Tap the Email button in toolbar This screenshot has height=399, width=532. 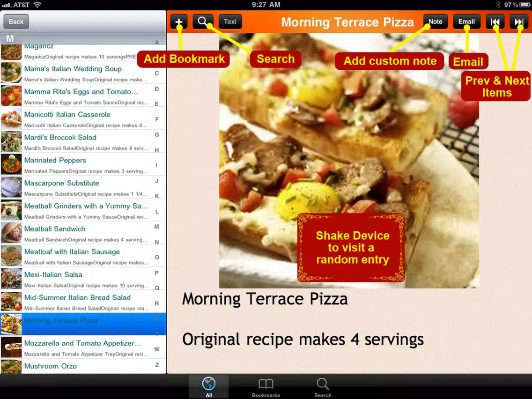[x=466, y=22]
